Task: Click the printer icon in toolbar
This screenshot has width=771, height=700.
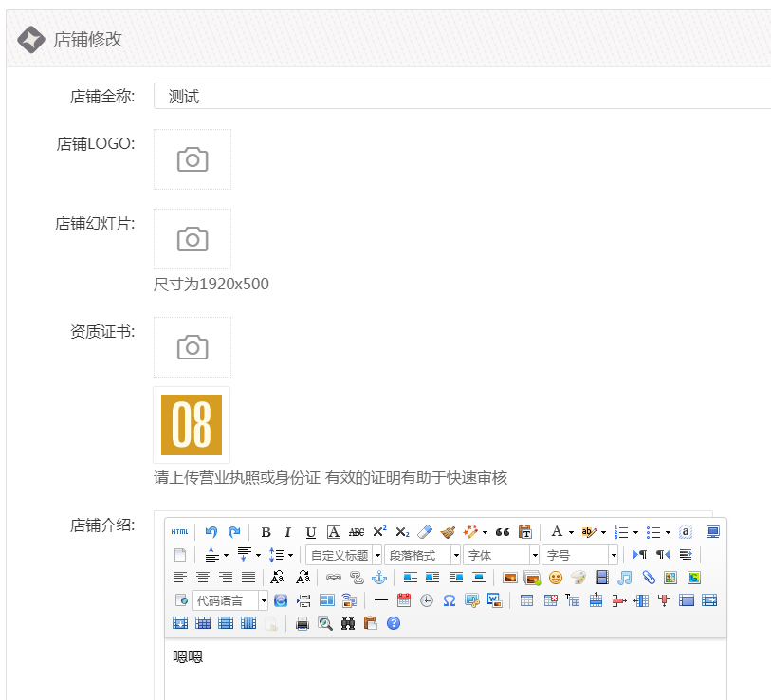Action: pos(303,623)
